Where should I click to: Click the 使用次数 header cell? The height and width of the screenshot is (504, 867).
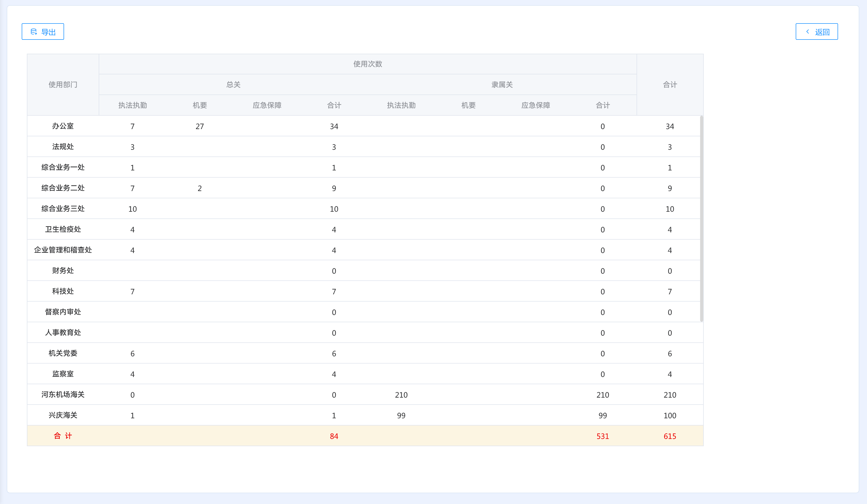[x=367, y=64]
